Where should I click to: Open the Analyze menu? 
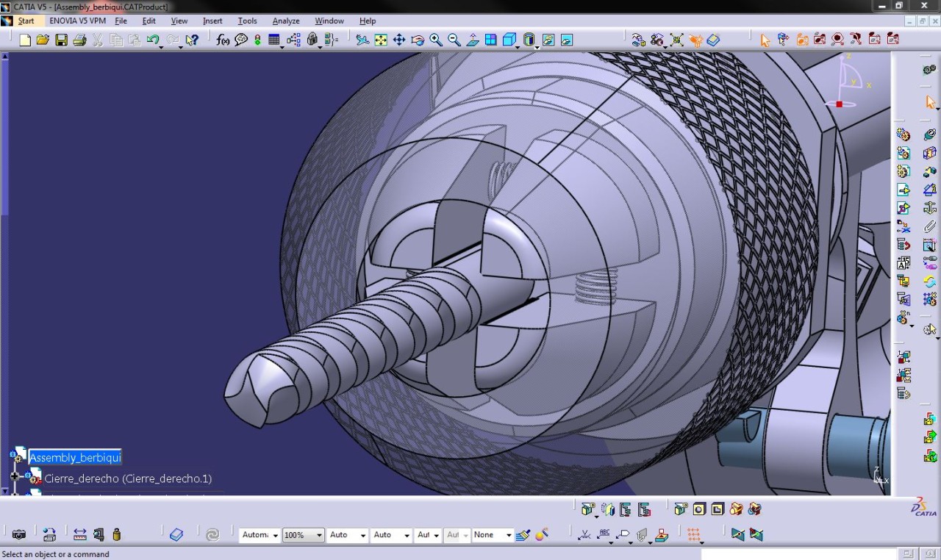[285, 21]
